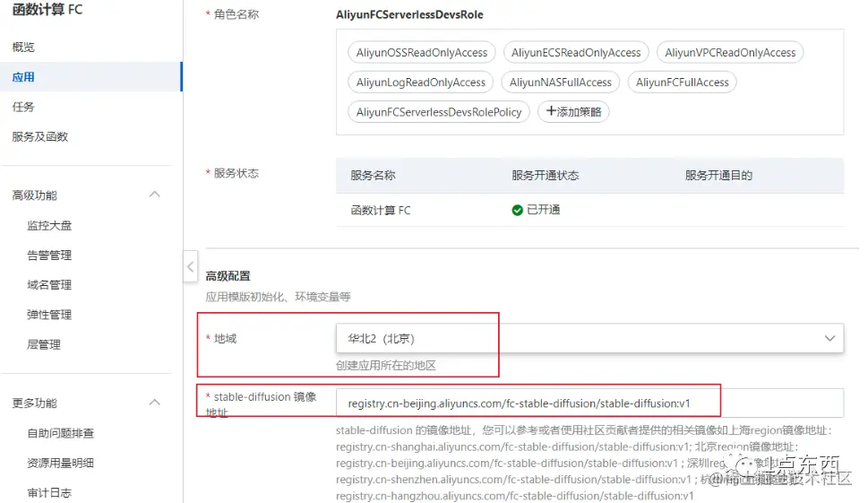Open the 地域 region dropdown

pos(589,338)
